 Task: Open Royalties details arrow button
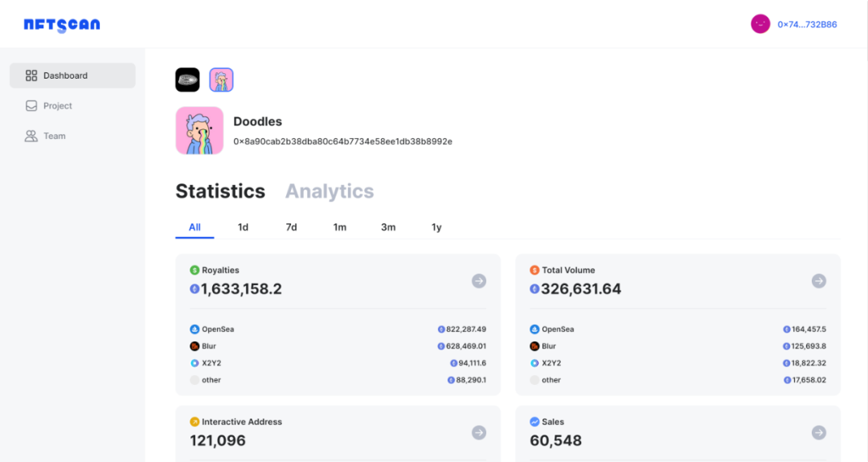pos(479,281)
